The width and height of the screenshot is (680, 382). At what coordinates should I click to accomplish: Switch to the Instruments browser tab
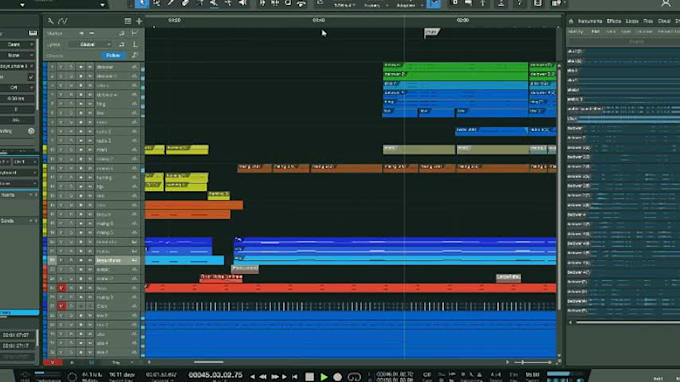point(589,21)
